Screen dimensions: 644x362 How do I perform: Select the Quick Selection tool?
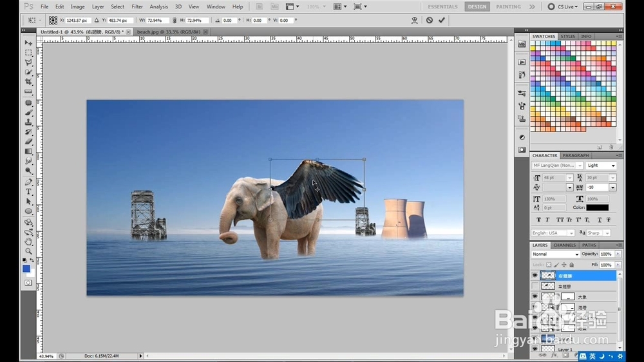point(28,72)
